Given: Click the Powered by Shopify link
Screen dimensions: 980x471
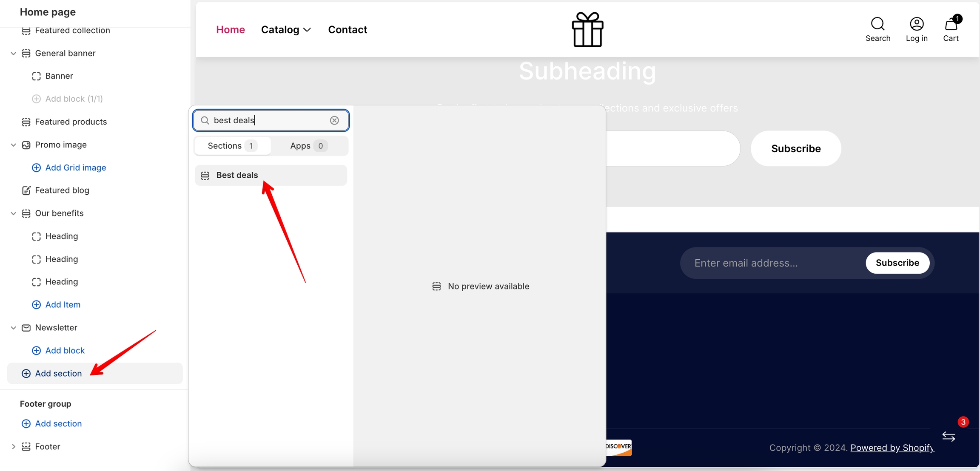Looking at the screenshot, I should [892, 448].
